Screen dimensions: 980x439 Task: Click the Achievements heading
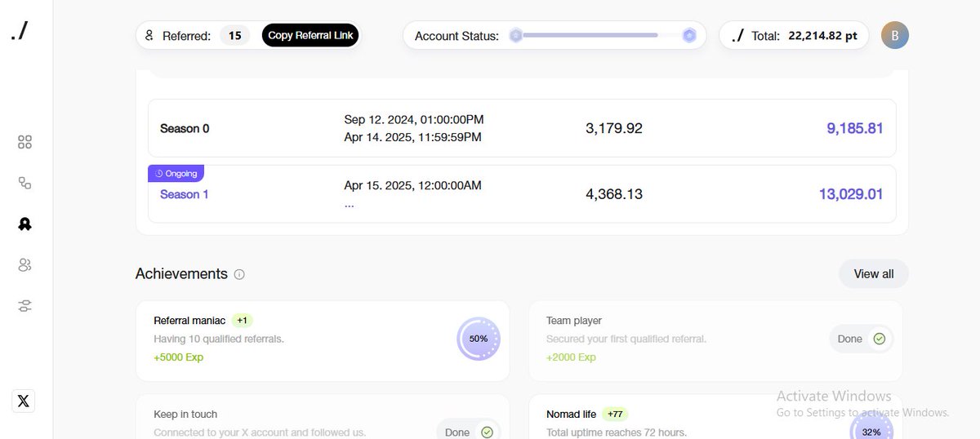pyautogui.click(x=181, y=274)
